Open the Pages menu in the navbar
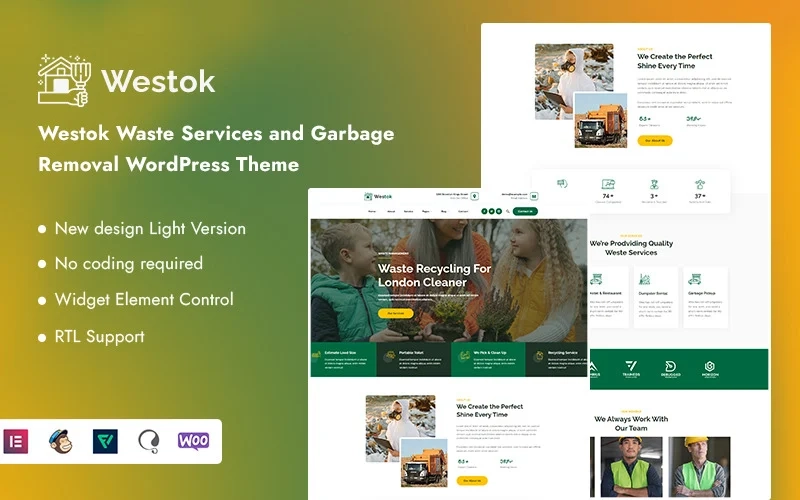 426,212
